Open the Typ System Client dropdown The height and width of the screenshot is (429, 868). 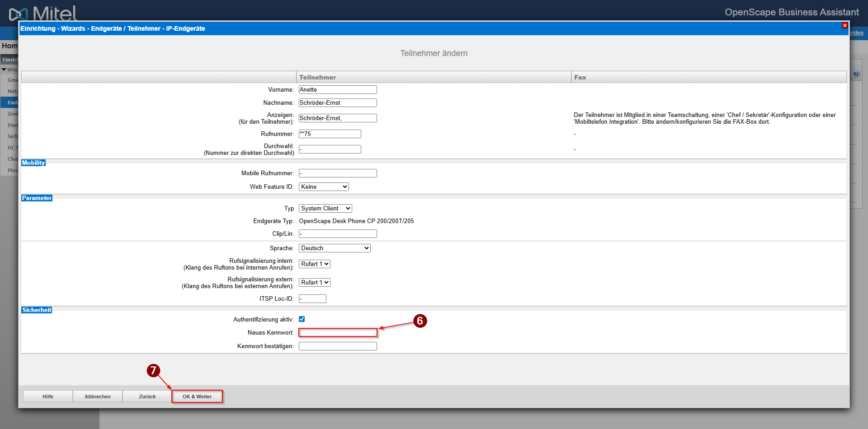(325, 209)
